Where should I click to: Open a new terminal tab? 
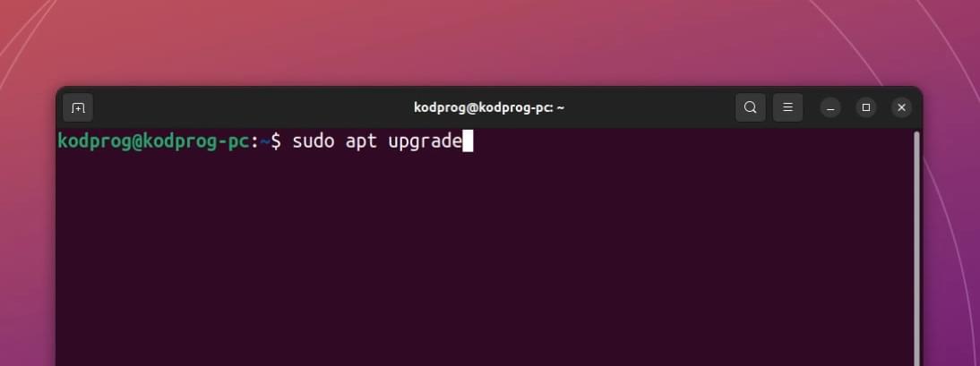[x=78, y=108]
